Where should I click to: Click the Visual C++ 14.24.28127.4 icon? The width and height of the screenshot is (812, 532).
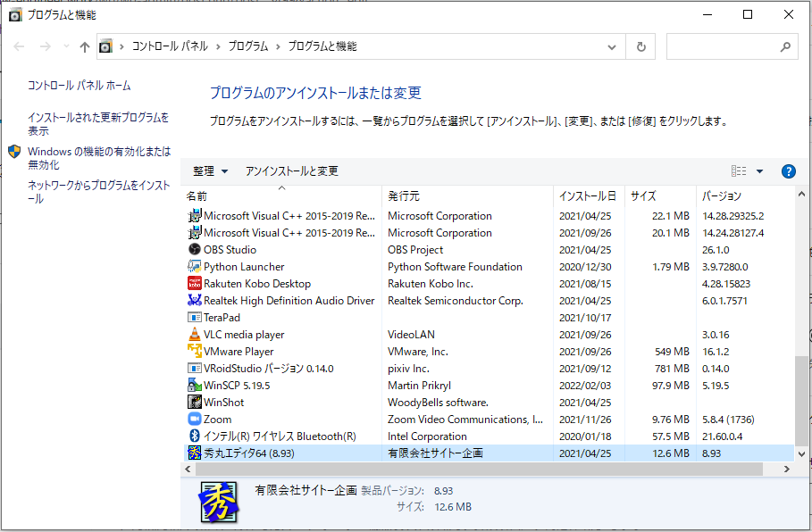[194, 233]
